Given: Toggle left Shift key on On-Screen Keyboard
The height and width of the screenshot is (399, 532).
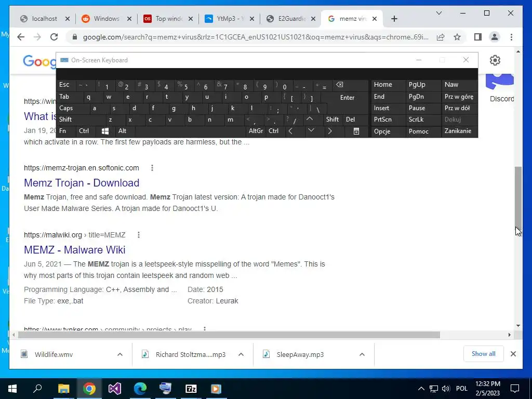Looking at the screenshot, I should [x=79, y=119].
